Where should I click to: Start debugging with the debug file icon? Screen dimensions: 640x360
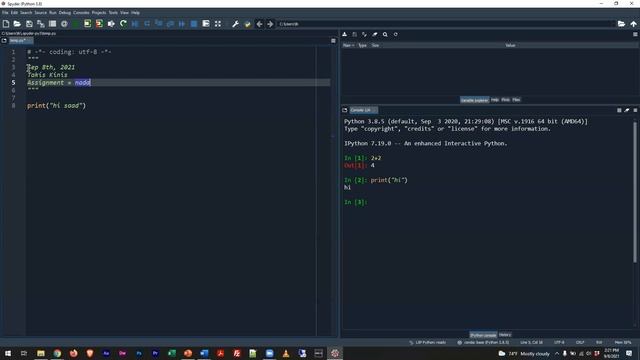coord(135,24)
